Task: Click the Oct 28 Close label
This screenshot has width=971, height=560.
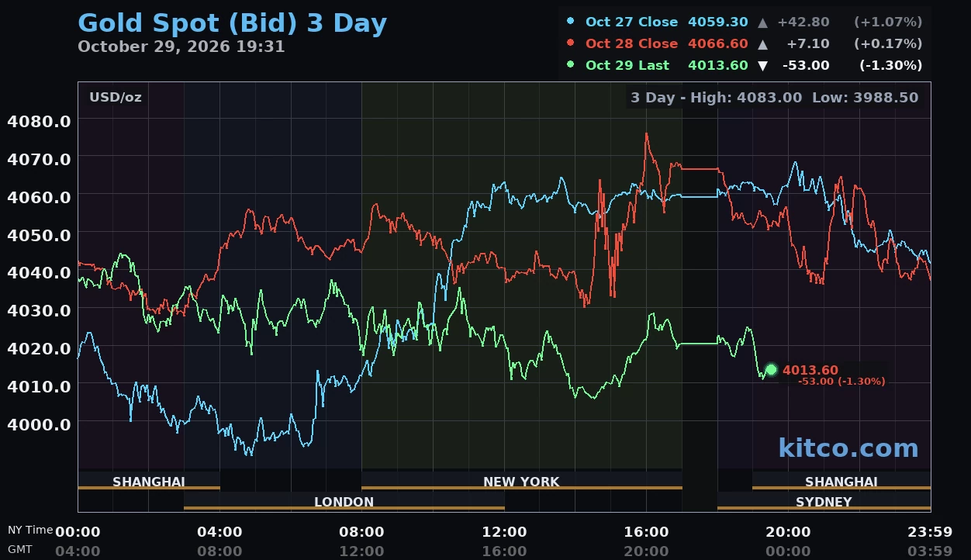Action: click(631, 43)
